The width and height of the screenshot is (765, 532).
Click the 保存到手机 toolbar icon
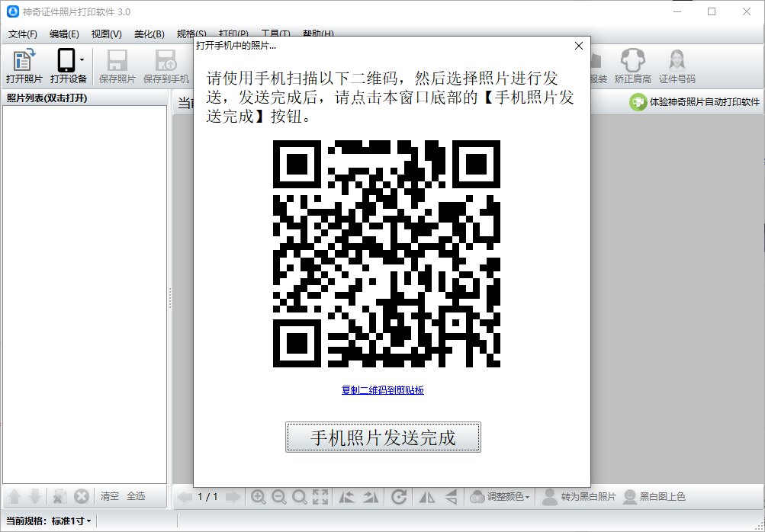[x=166, y=61]
